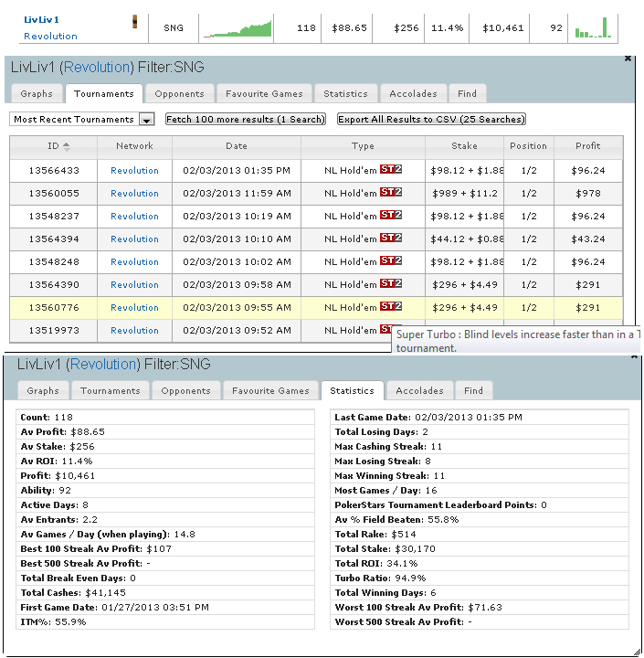Open Opponents tab in upper panel
Viewport: 644px width, 658px height.
coord(180,93)
